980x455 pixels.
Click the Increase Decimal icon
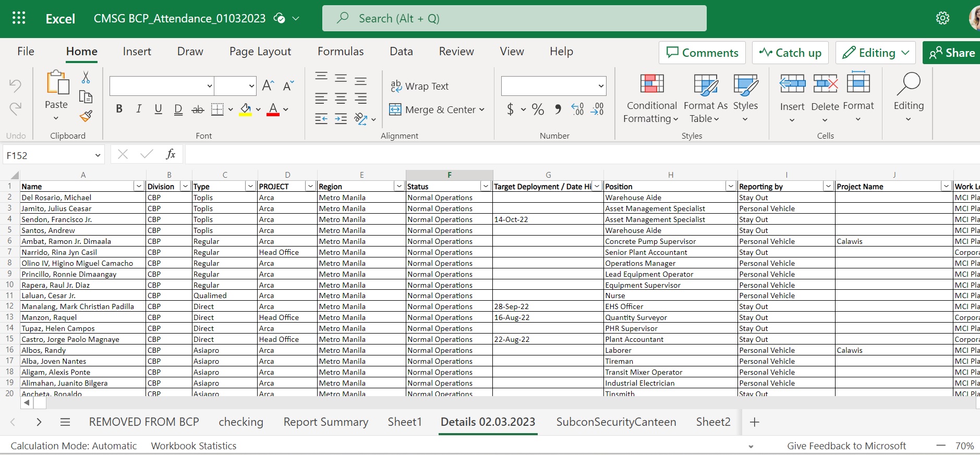(x=577, y=109)
